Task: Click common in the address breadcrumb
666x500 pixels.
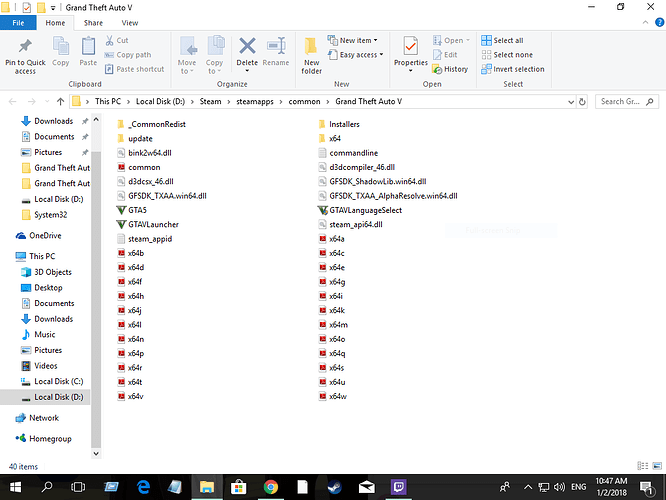Action: pos(304,102)
